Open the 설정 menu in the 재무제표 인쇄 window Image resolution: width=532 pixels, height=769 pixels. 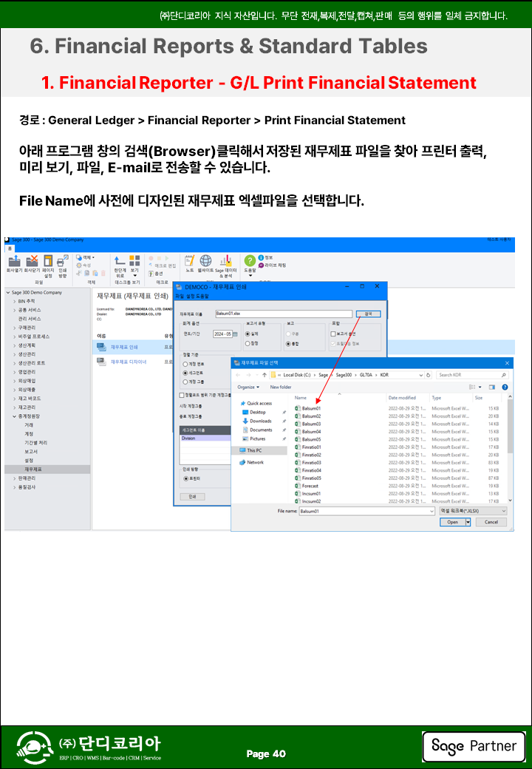point(189,297)
